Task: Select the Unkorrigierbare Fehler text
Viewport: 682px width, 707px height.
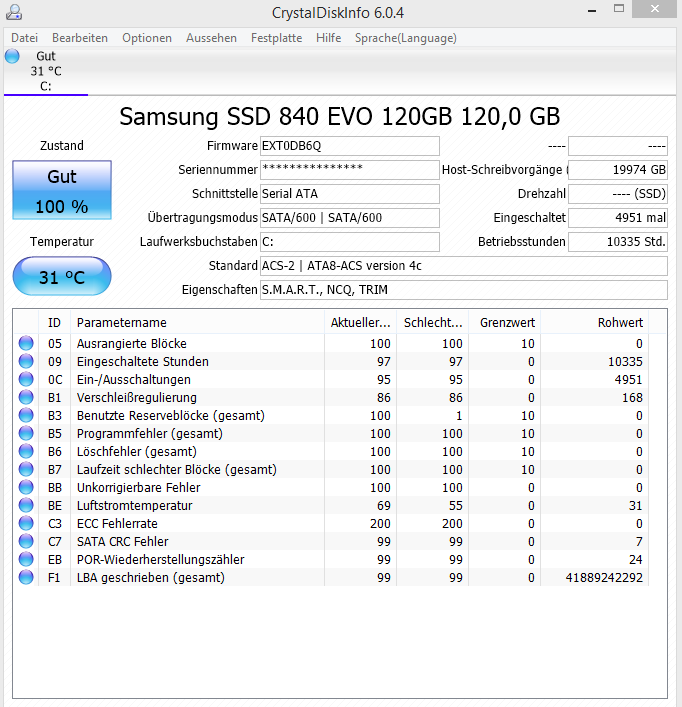Action: [138, 487]
